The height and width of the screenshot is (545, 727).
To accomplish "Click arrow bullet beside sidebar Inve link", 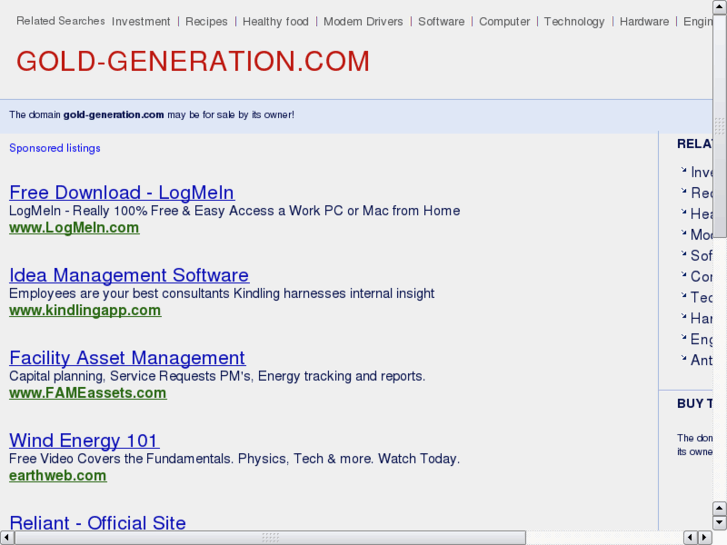I will click(x=683, y=170).
